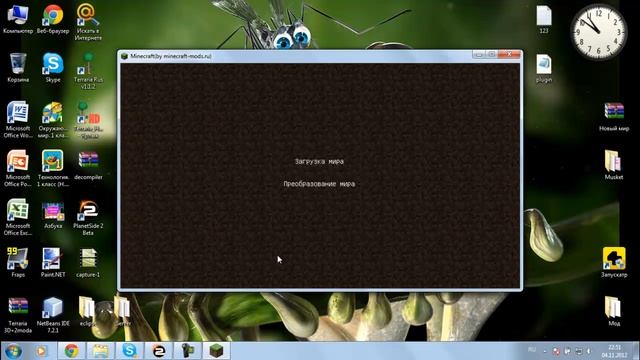Select the Окружающий мир 1 класс shortcut

tap(53, 120)
